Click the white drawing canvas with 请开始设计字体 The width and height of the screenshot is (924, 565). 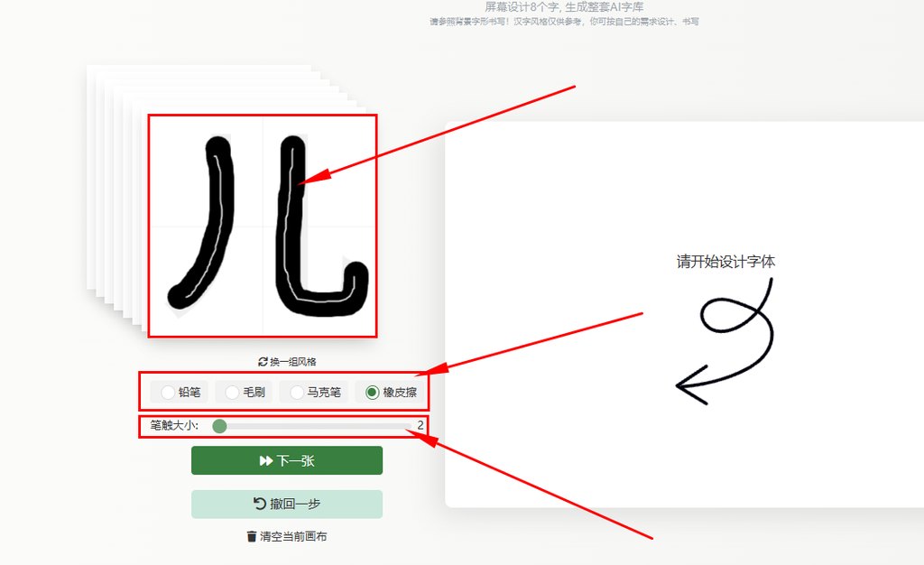pos(684,315)
